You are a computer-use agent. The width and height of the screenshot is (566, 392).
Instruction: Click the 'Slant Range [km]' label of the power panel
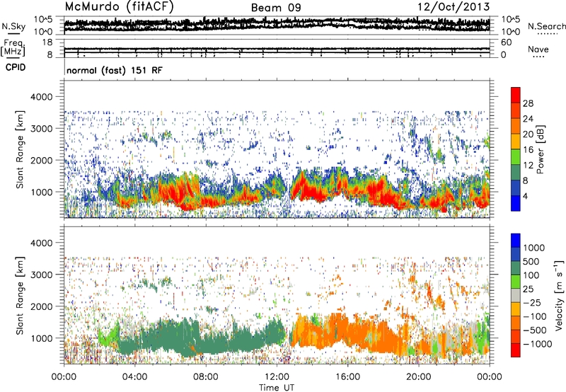point(20,149)
